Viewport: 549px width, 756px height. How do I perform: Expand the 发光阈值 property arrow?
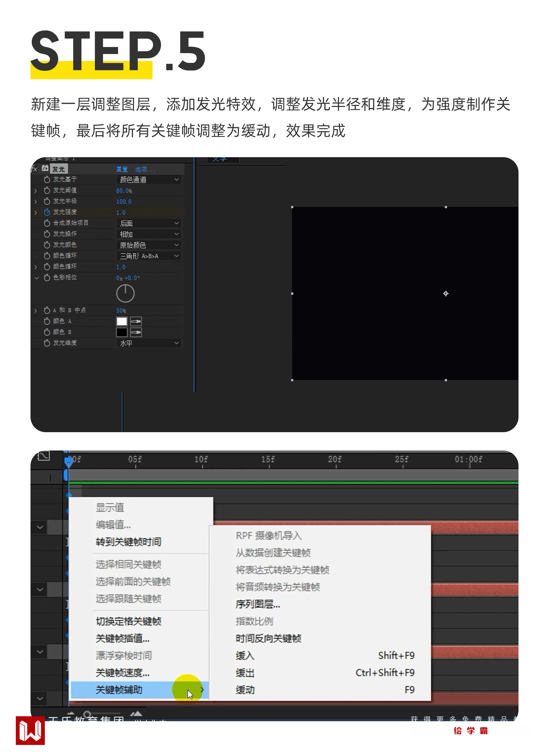tap(36, 191)
